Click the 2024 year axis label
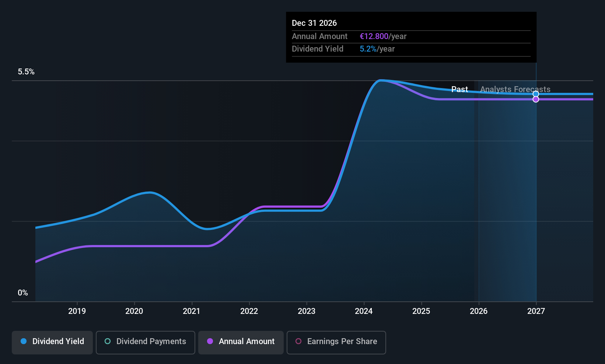 point(363,311)
